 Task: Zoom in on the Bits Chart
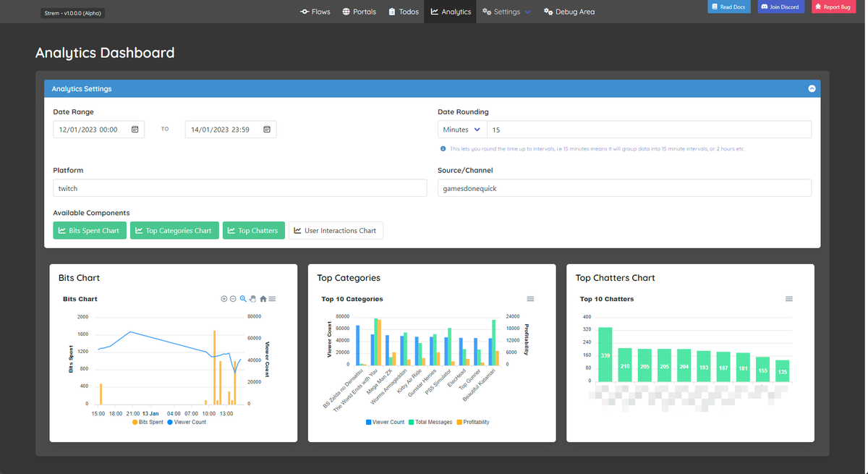224,299
